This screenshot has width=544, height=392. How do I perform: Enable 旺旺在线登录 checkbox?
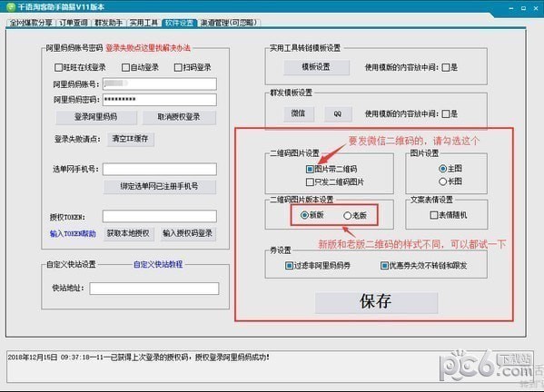58,67
